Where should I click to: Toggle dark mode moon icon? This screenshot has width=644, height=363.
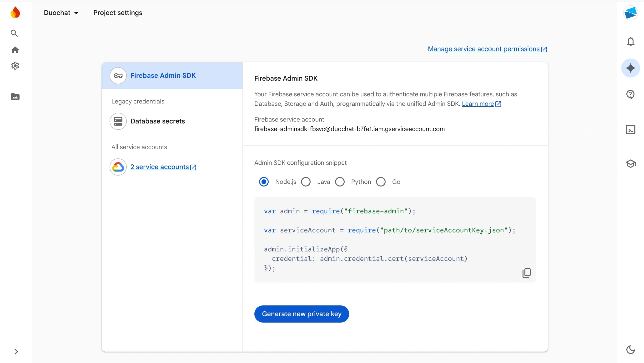coord(630,349)
